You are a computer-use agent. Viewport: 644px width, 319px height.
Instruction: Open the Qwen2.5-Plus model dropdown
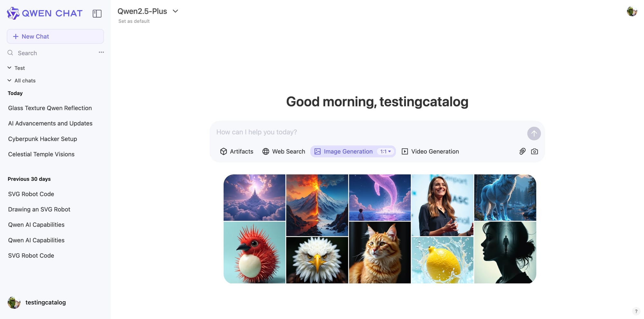click(148, 11)
